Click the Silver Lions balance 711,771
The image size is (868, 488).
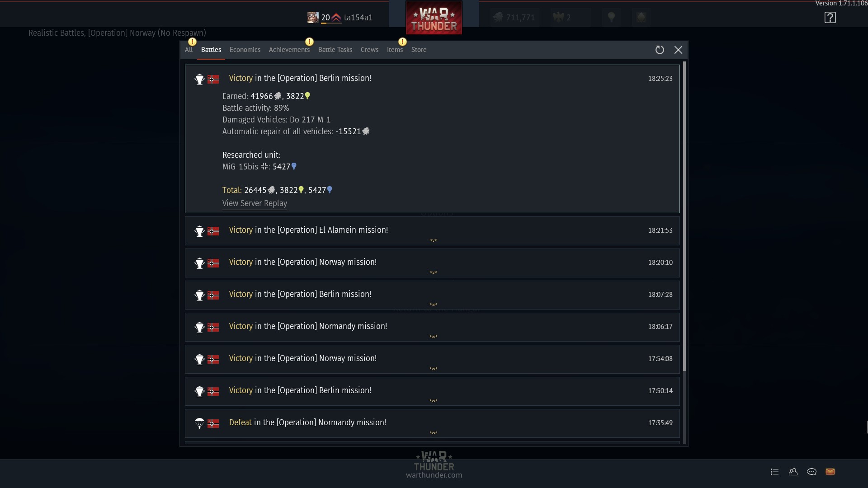(514, 18)
